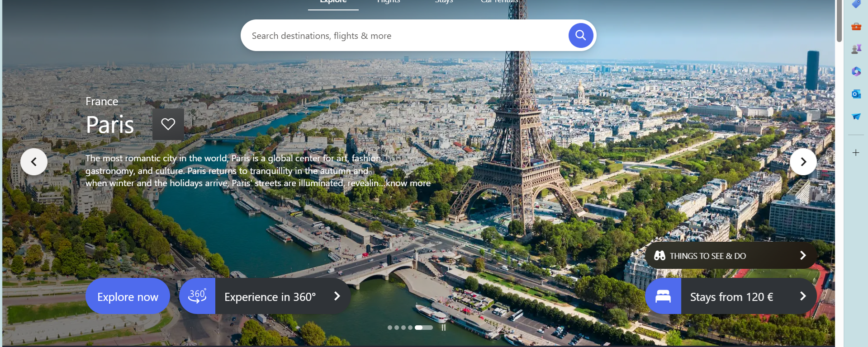Open Outlook from the sidebar
868x347 pixels.
coord(856,94)
